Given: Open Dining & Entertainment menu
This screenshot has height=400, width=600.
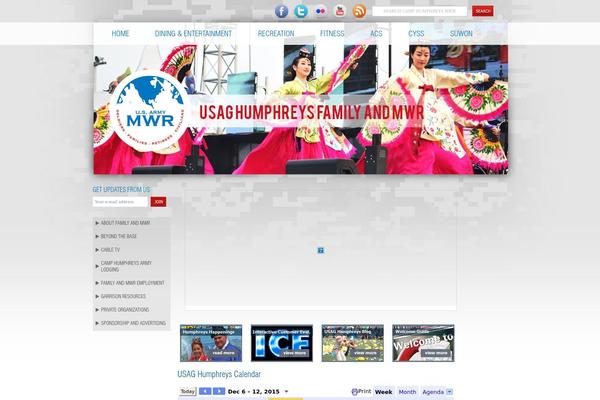Looking at the screenshot, I should coord(193,34).
